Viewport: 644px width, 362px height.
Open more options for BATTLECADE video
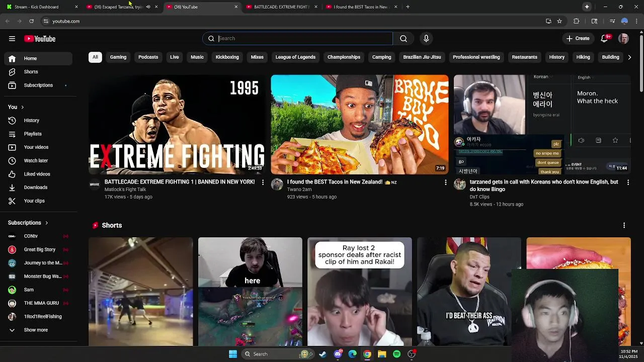click(263, 183)
